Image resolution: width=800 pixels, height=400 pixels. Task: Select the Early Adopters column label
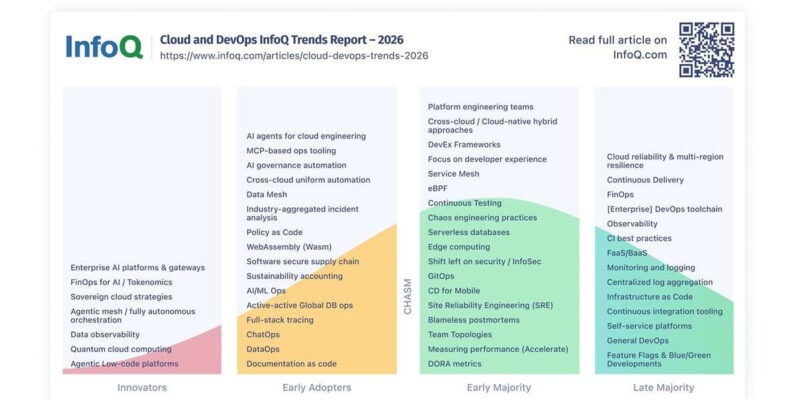click(x=316, y=388)
